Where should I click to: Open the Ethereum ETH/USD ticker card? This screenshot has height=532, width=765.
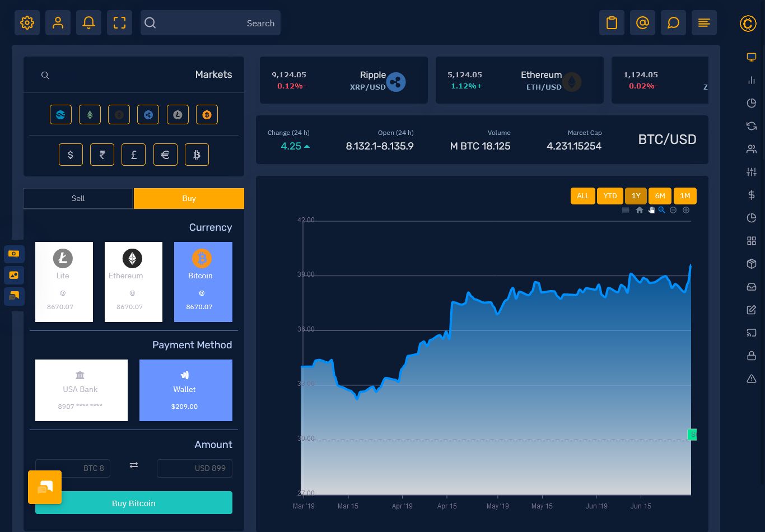[520, 80]
